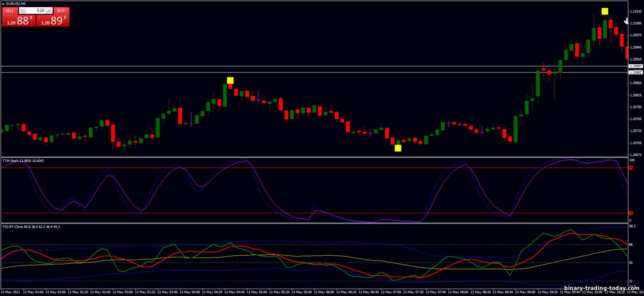644x296 pixels.
Task: Select lower red level line in TTM Stoch
Action: (313, 213)
